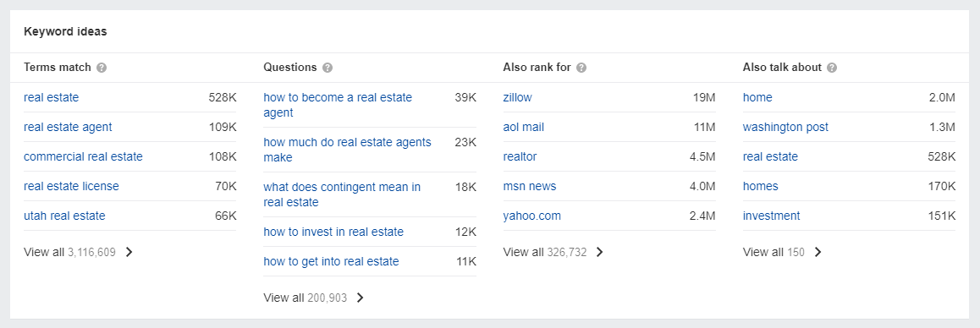
Task: Open the 'washington post' keyword link
Action: tap(785, 128)
